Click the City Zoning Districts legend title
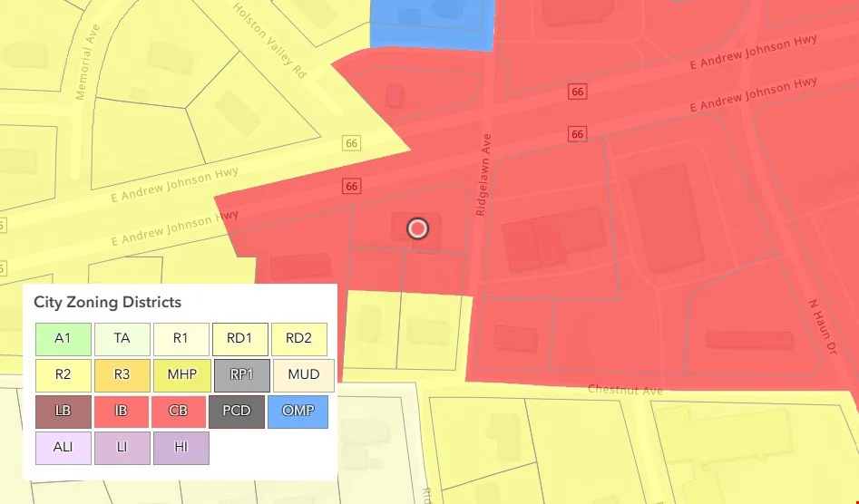The width and height of the screenshot is (859, 504). [x=107, y=302]
